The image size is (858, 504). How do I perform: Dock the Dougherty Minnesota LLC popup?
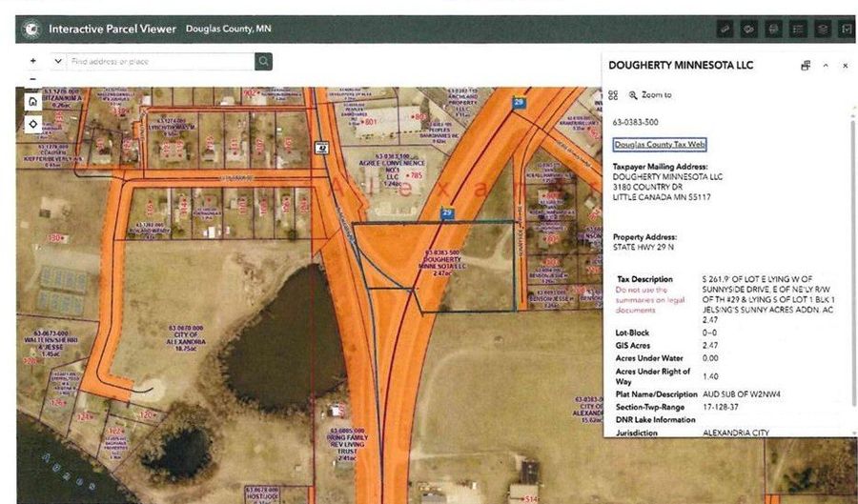(x=806, y=66)
